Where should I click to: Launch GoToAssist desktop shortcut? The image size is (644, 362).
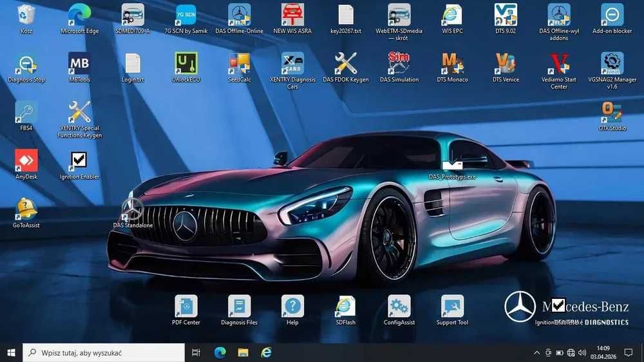pyautogui.click(x=26, y=209)
